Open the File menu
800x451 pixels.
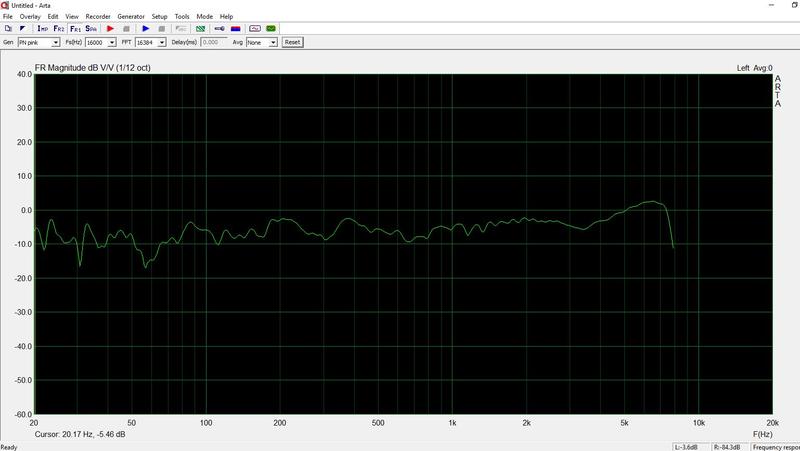pyautogui.click(x=8, y=16)
